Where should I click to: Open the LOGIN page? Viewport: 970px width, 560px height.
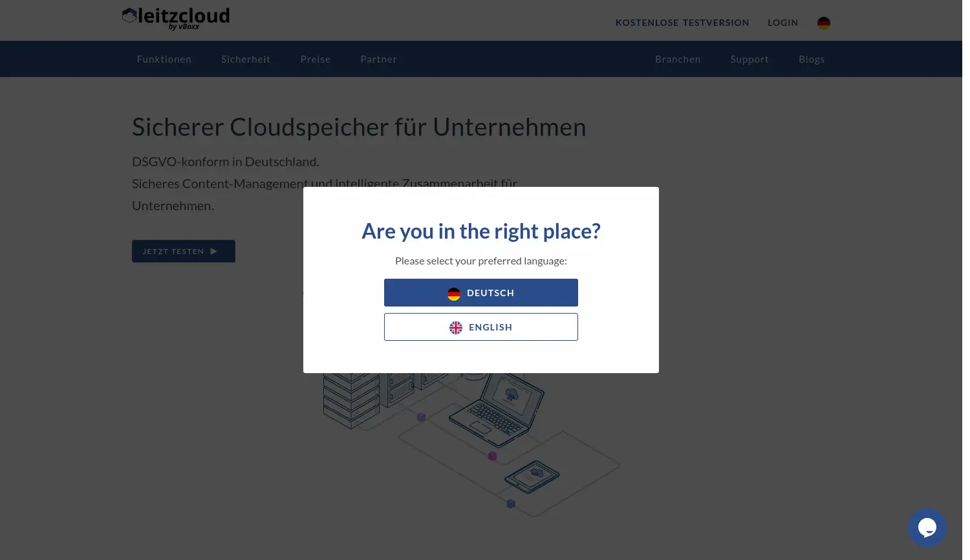coord(782,23)
